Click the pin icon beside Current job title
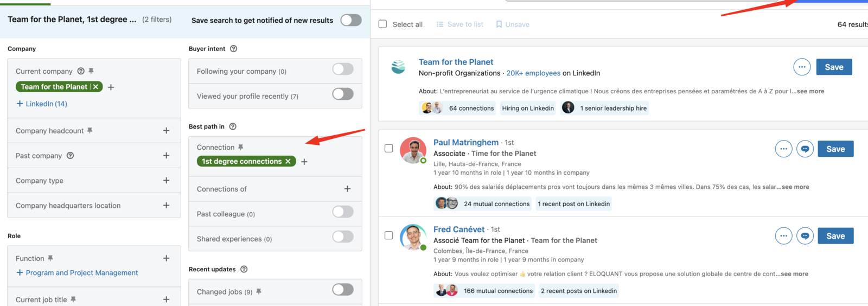The width and height of the screenshot is (868, 306). pos(73,299)
